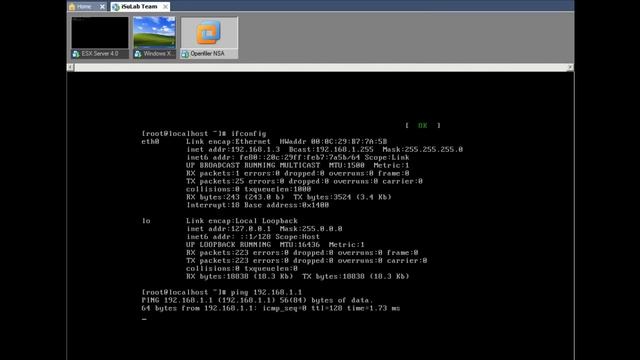The image size is (640, 360).
Task: Click the inet addr:192.168.1.3 line
Action: coord(324,149)
